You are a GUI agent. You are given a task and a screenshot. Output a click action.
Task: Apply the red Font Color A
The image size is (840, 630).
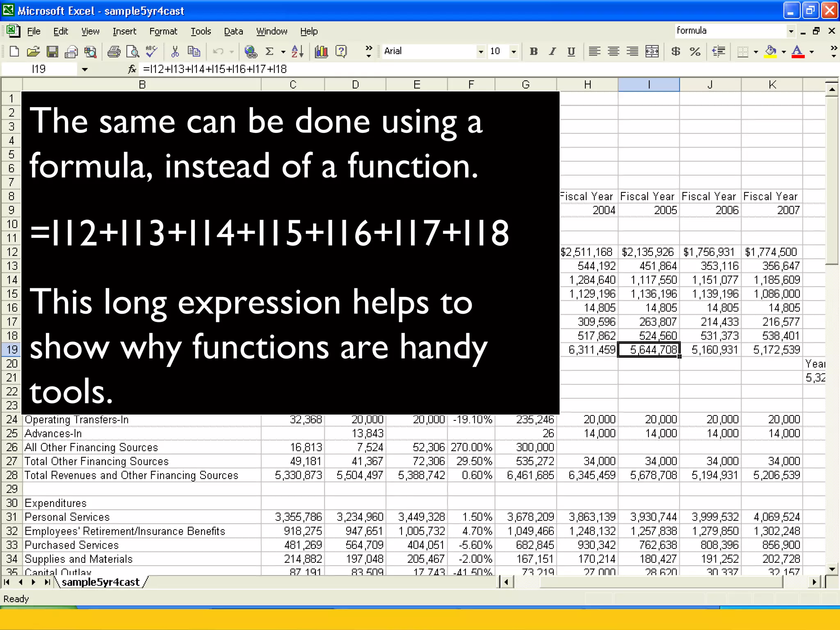click(797, 51)
